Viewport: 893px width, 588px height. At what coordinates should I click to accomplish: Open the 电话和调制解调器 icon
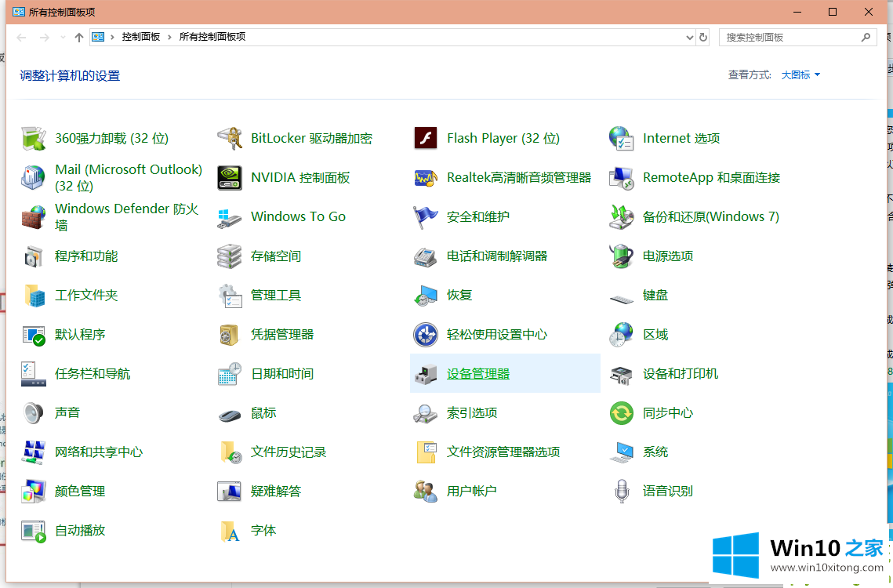[x=426, y=256]
